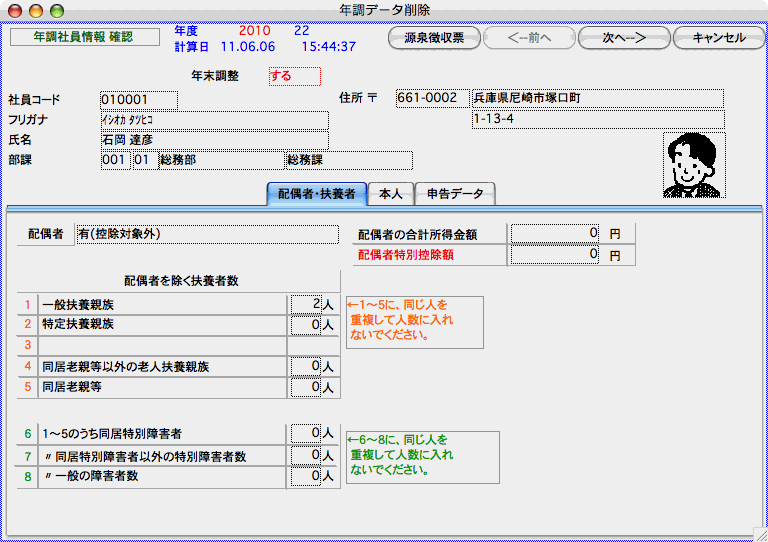The image size is (768, 542).
Task: Switch to the 本人 tab
Action: point(390,193)
